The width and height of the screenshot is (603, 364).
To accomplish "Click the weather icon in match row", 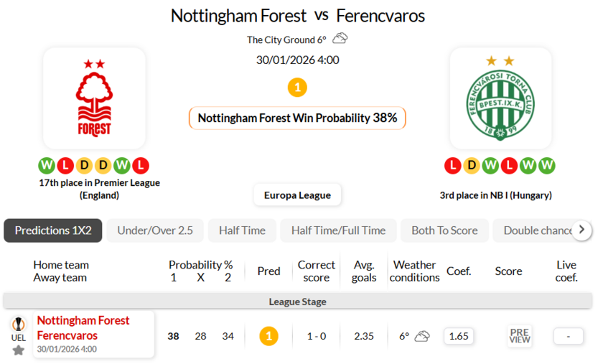I will point(422,336).
